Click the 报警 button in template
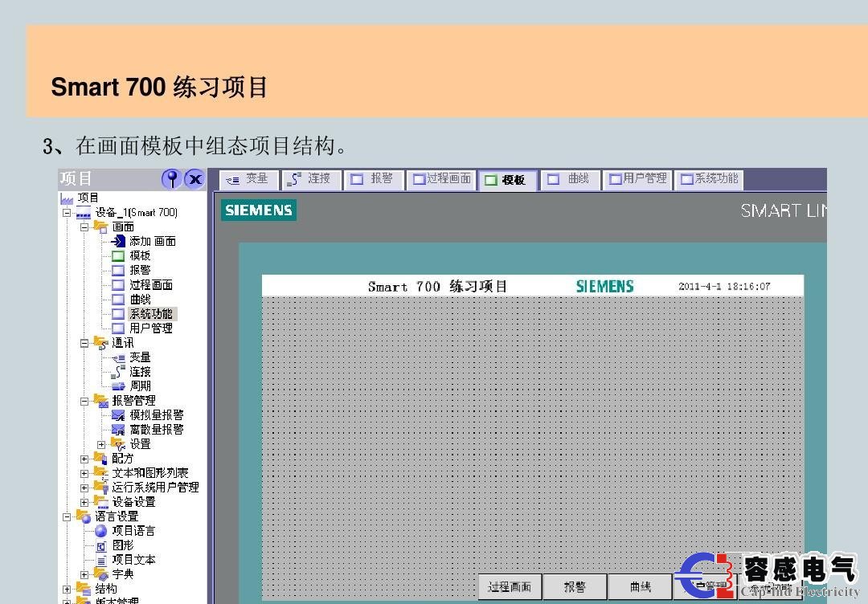 575,586
